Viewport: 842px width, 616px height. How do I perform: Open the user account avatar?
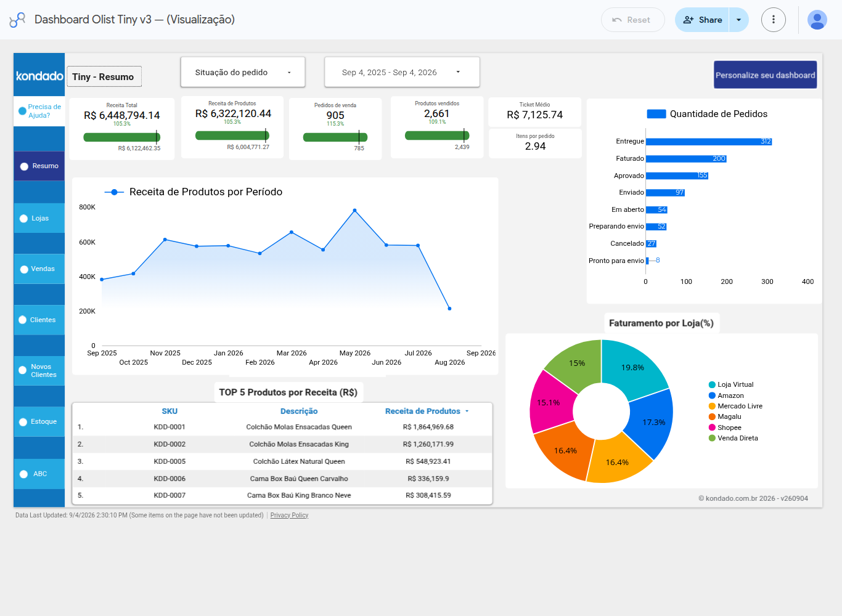pyautogui.click(x=817, y=20)
